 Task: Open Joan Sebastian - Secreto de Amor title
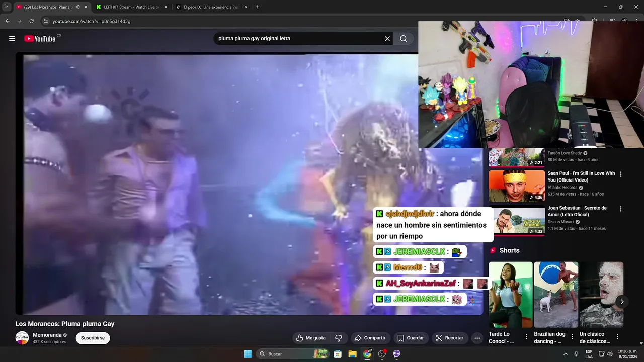point(577,211)
